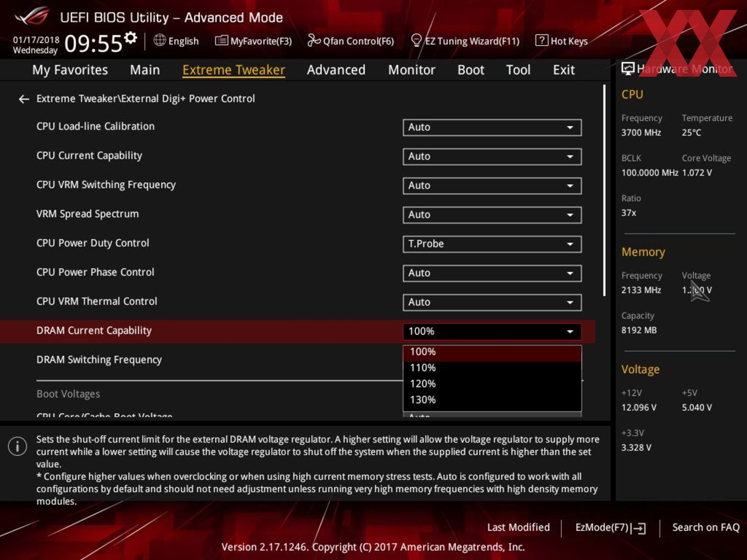Select the DRAM Switching Frequency row
747x560 pixels.
click(297, 360)
